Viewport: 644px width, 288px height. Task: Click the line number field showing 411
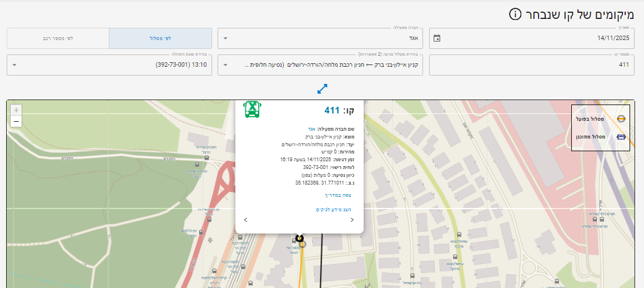531,65
